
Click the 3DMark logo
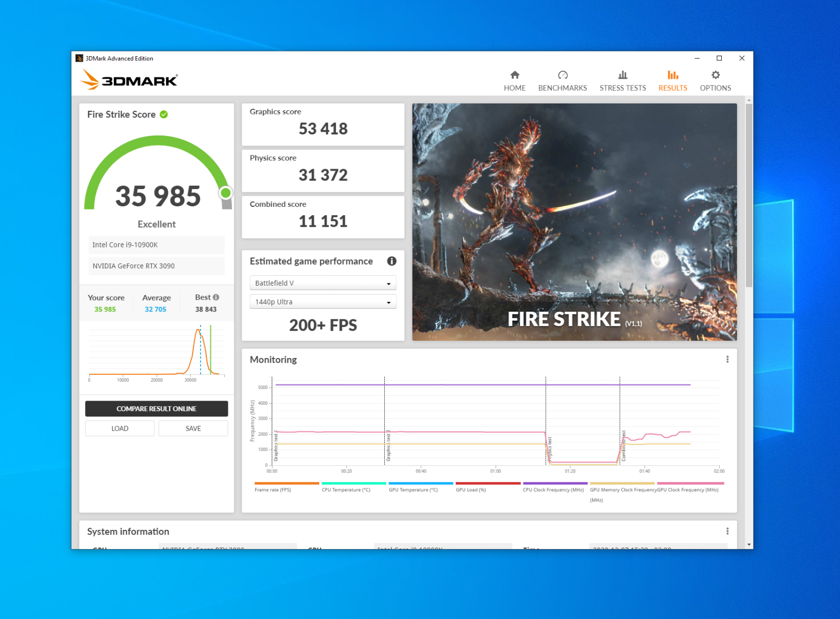click(129, 80)
